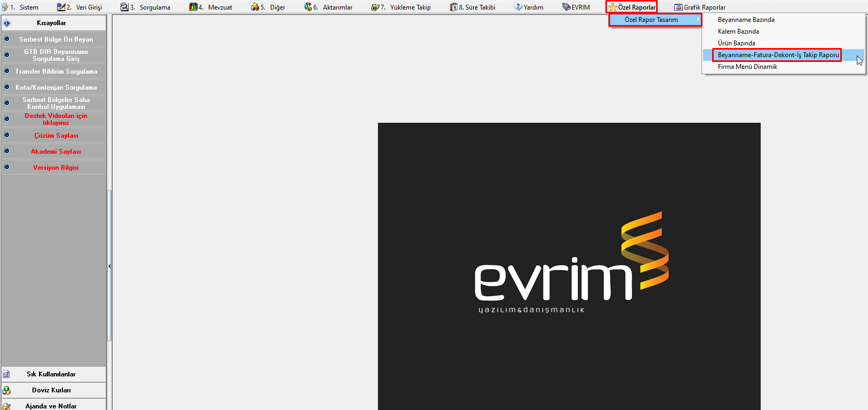Open the 2. Veri Girişi menu
This screenshot has width=868, height=410.
click(80, 7)
